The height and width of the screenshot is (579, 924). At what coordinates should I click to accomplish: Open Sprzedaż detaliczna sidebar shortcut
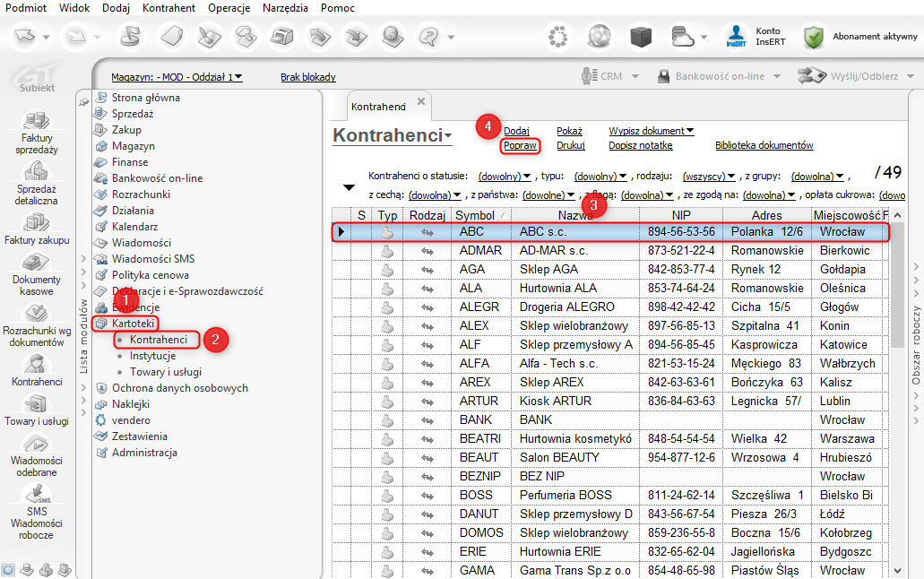click(37, 183)
